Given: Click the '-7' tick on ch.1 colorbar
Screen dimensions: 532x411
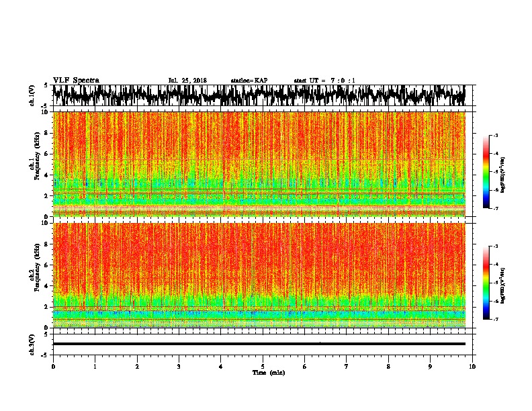Looking at the screenshot, I should coord(495,208).
